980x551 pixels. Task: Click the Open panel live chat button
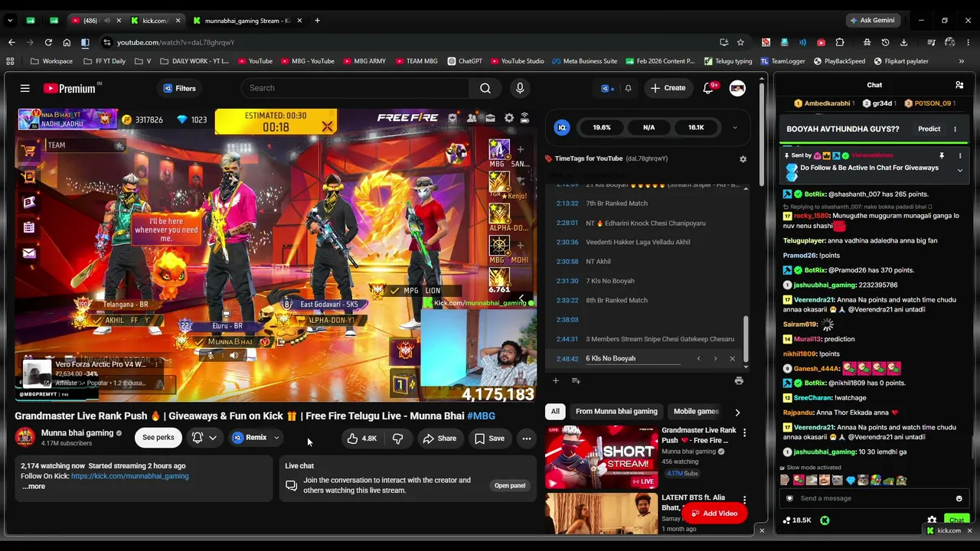[510, 485]
